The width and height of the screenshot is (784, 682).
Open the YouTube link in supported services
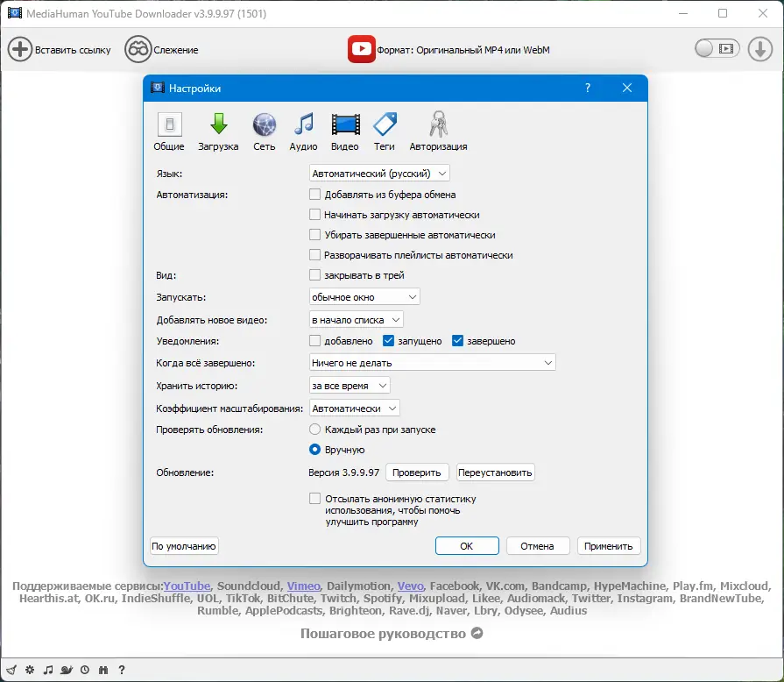point(187,586)
